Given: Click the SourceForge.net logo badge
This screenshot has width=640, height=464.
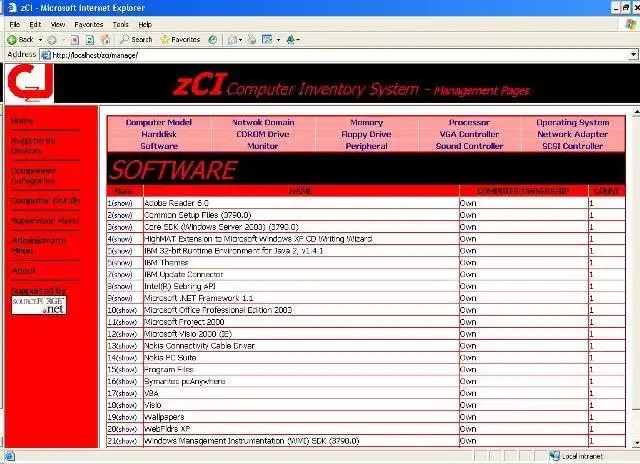Looking at the screenshot, I should (39, 305).
